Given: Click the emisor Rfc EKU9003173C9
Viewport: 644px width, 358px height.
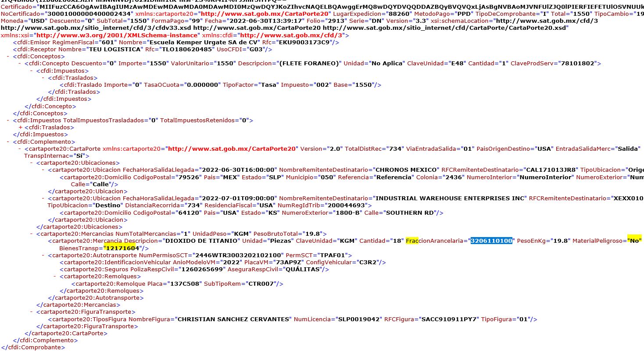Looking at the screenshot, I should click(303, 43).
